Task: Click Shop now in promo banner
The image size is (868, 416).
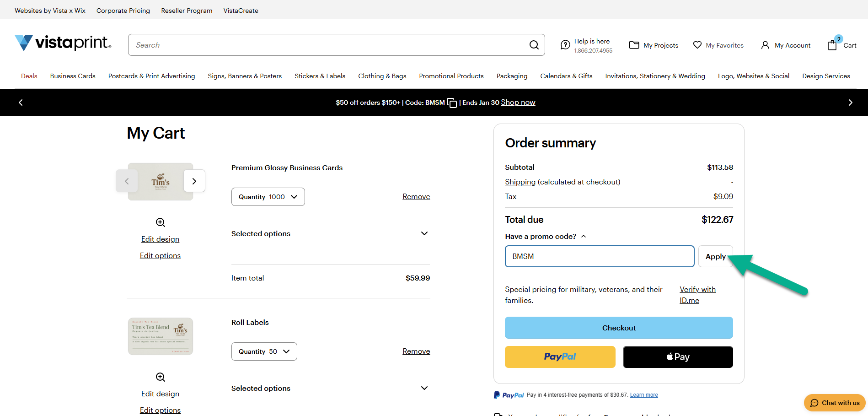Action: coord(518,103)
